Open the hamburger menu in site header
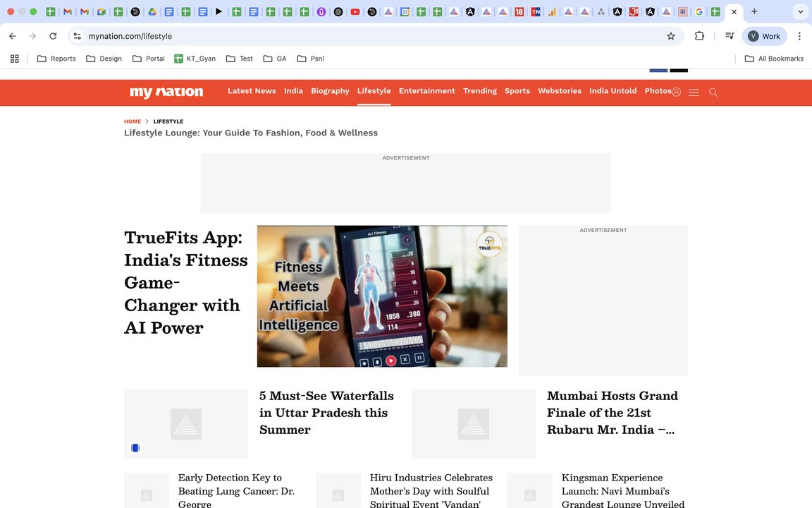This screenshot has width=812, height=508. (x=694, y=92)
